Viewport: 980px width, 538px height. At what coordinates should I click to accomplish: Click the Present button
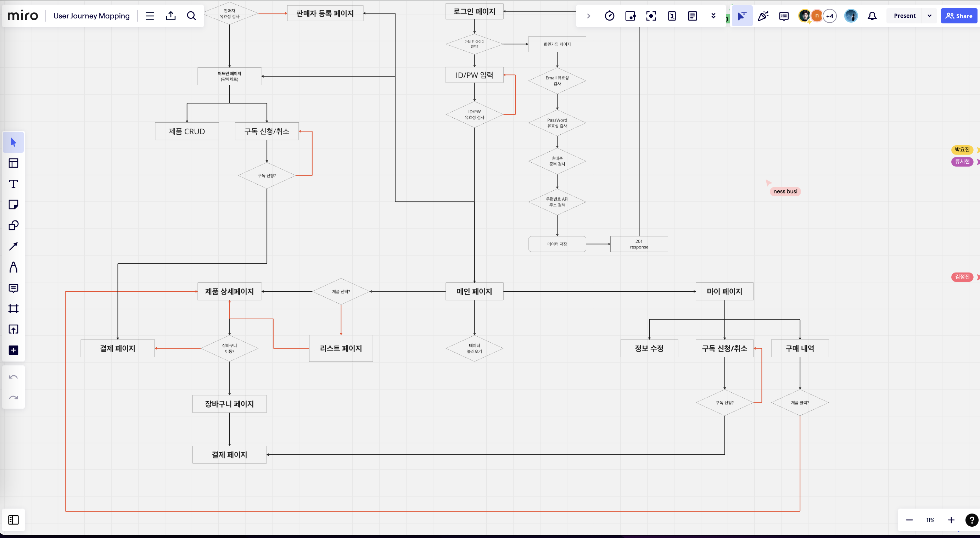click(x=905, y=16)
